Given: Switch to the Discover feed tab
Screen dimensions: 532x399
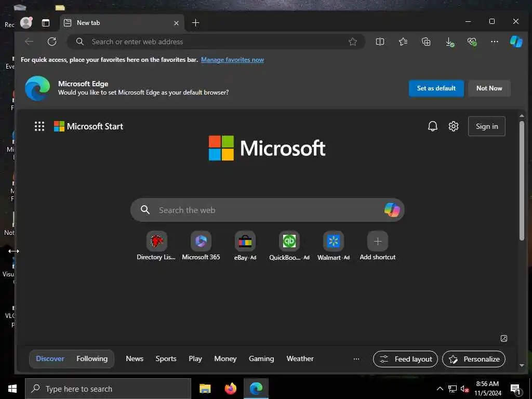Looking at the screenshot, I should 50,358.
